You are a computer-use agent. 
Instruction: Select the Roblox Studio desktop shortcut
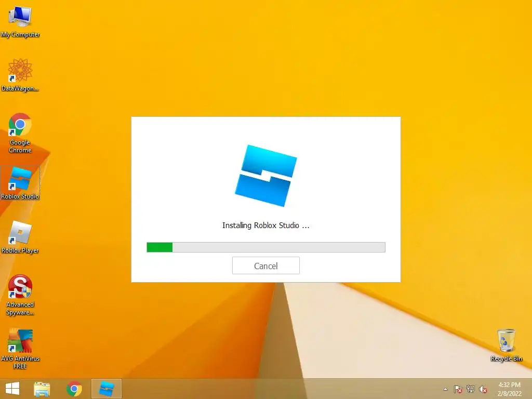[20, 183]
